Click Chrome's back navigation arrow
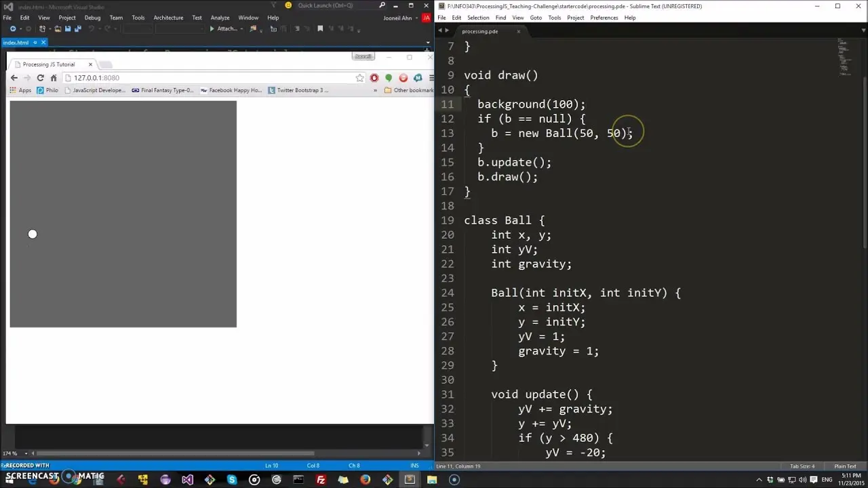 pos(14,78)
